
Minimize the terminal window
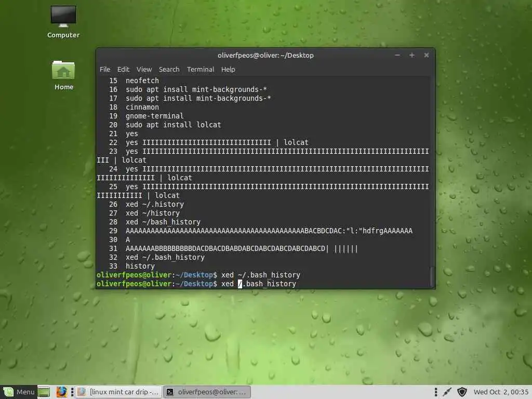[397, 55]
